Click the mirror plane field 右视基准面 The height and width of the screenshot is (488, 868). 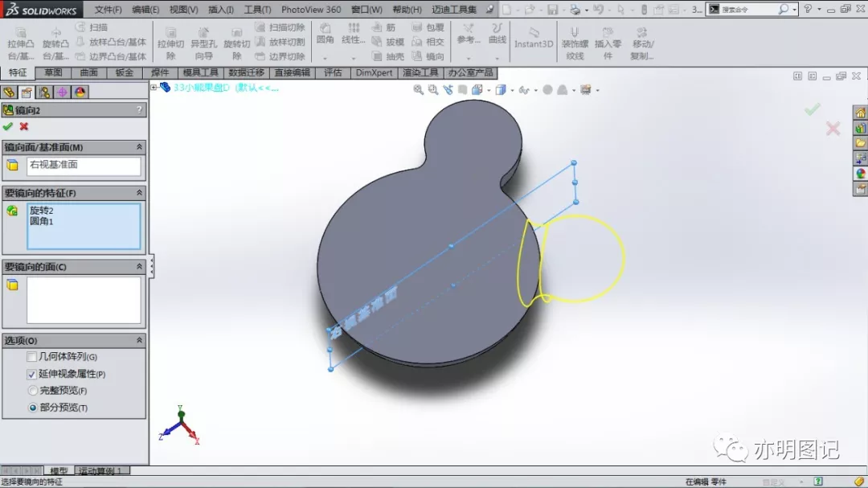pyautogui.click(x=84, y=166)
